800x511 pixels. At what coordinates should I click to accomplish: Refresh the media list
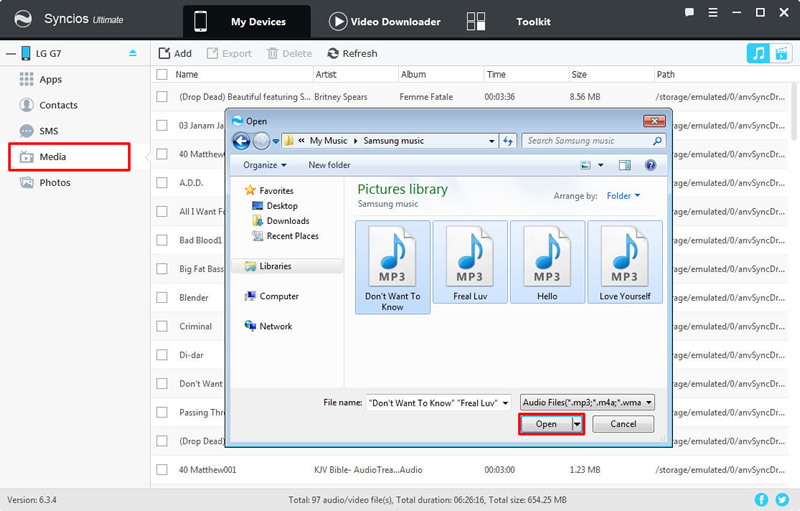click(x=352, y=54)
